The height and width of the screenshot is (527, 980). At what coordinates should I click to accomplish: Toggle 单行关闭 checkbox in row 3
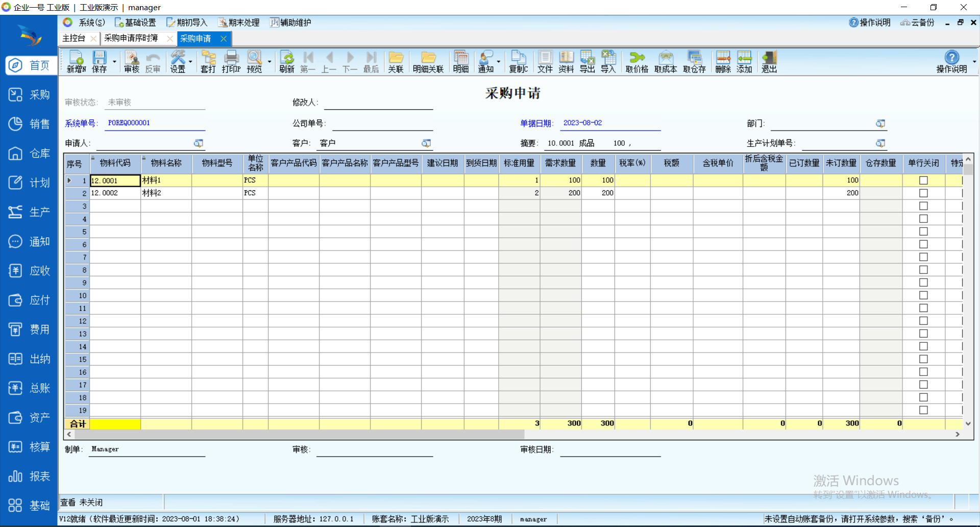coord(923,206)
